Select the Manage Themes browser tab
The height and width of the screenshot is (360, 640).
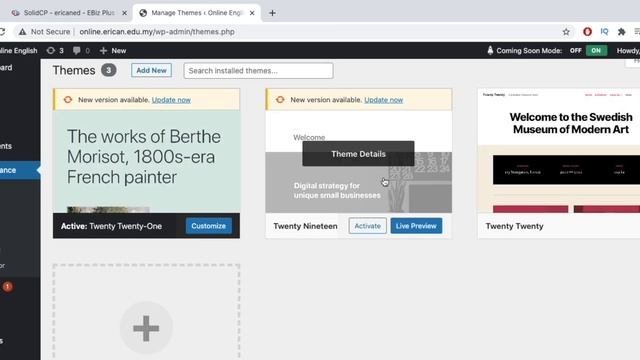(197, 13)
